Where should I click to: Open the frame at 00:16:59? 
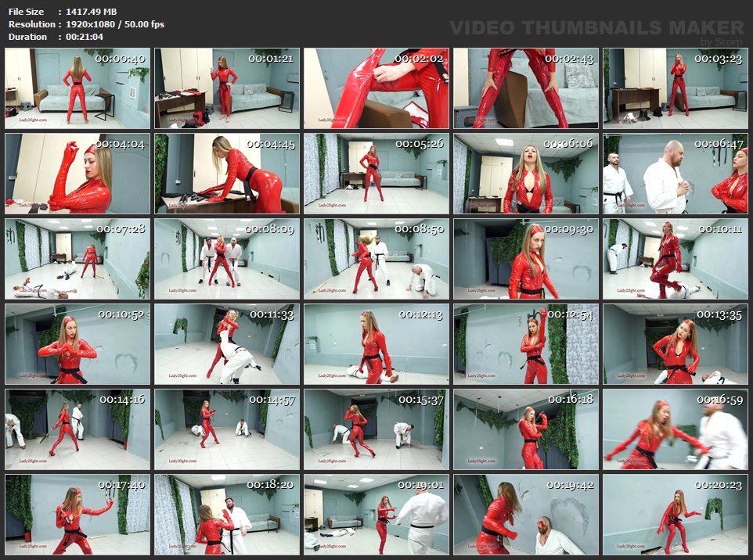pos(676,429)
